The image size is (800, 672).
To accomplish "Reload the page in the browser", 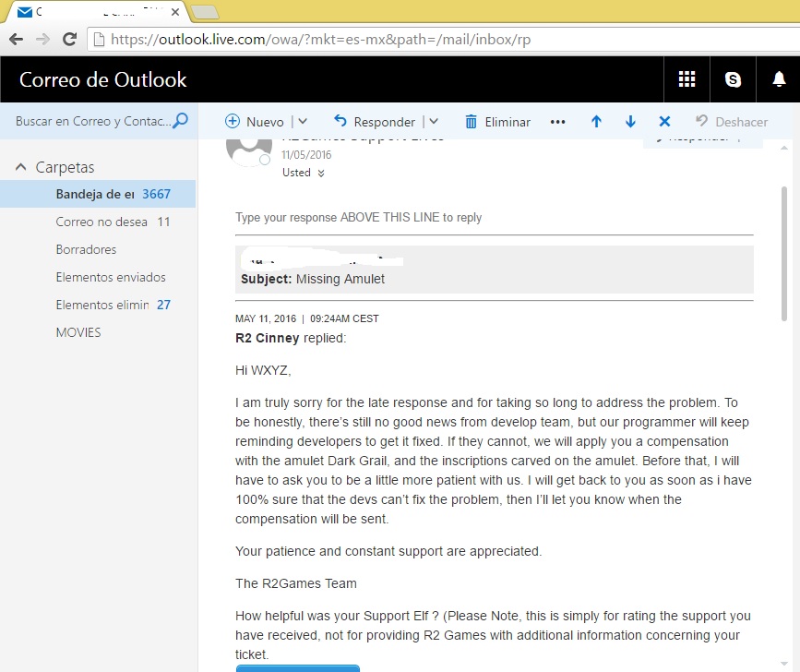I will tap(69, 40).
